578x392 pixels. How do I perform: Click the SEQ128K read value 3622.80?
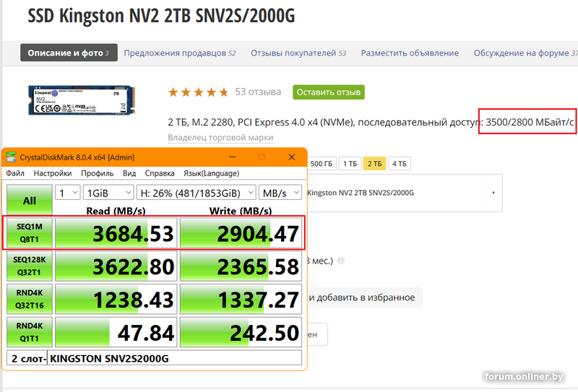pyautogui.click(x=116, y=266)
